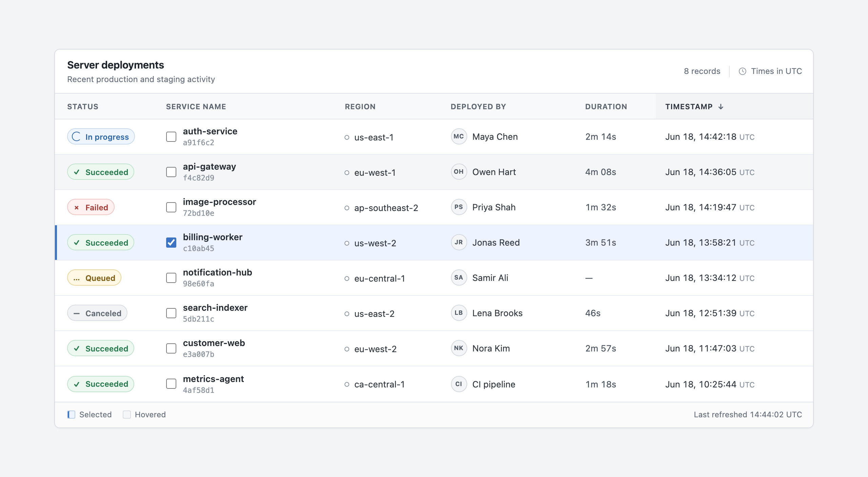Sort by the Region column header
Image resolution: width=868 pixels, height=477 pixels.
click(x=360, y=107)
